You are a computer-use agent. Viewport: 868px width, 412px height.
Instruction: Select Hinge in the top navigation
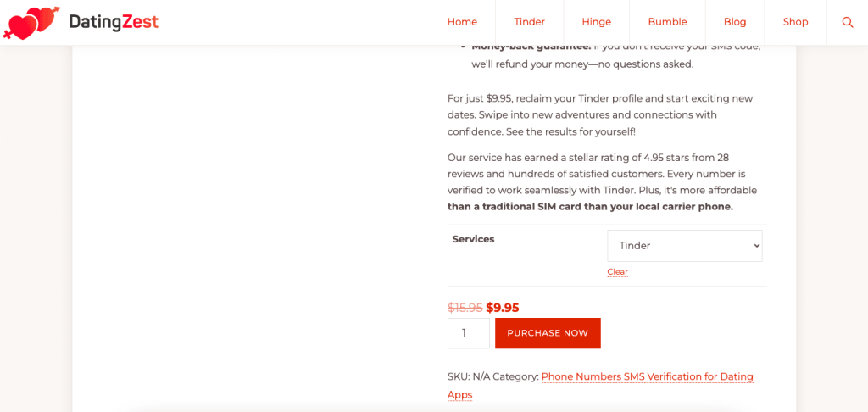click(597, 22)
